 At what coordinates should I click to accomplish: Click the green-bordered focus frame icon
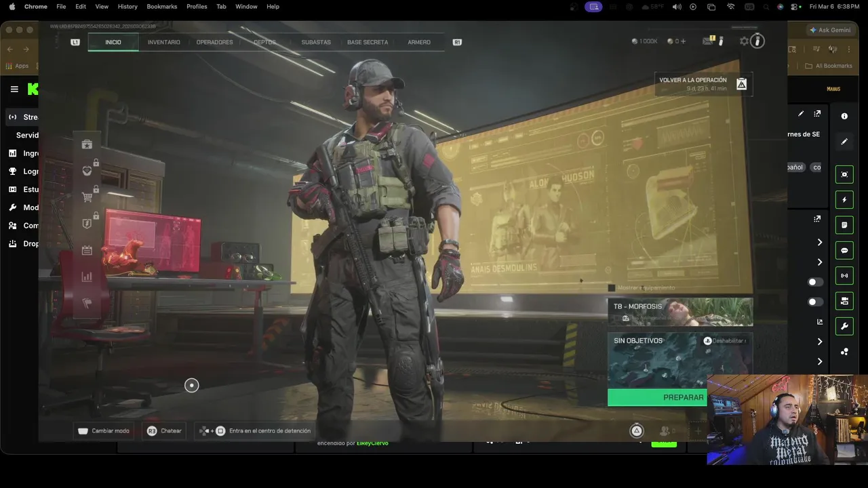(844, 174)
